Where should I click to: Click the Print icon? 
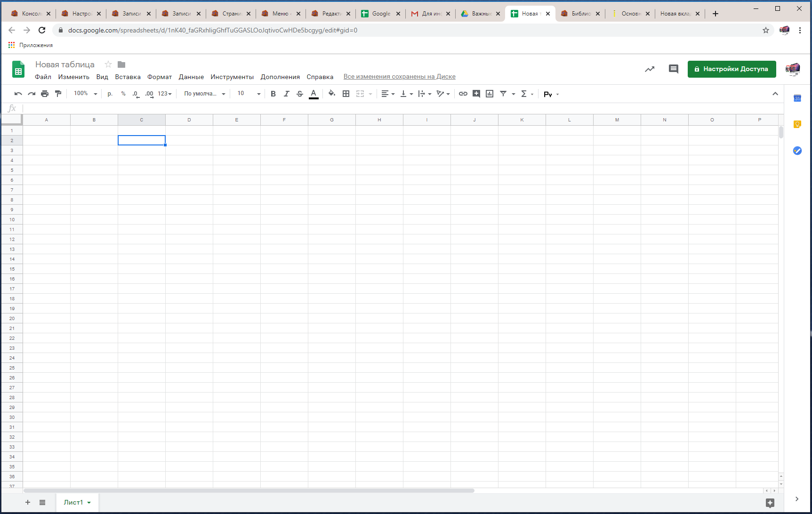pyautogui.click(x=45, y=94)
